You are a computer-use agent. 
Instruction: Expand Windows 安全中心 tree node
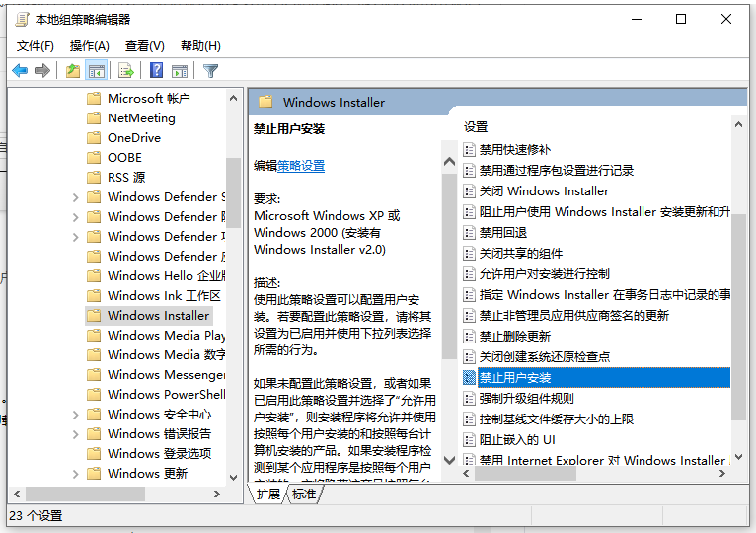pyautogui.click(x=75, y=415)
